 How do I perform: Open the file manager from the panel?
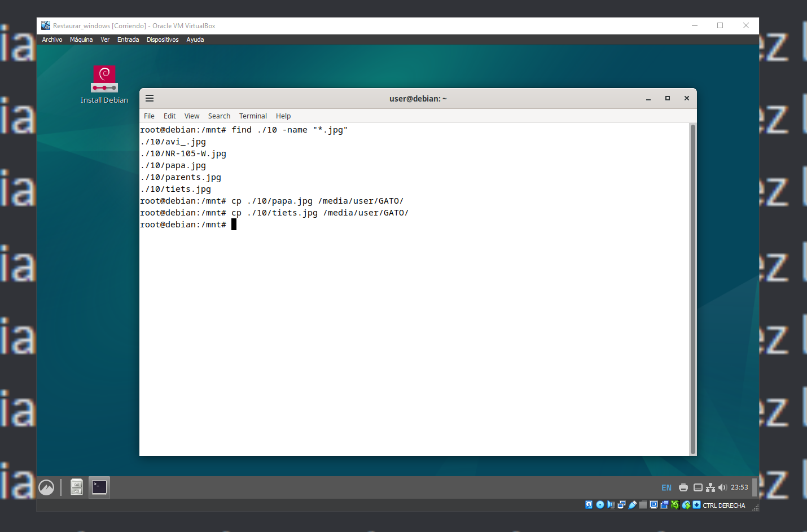77,487
